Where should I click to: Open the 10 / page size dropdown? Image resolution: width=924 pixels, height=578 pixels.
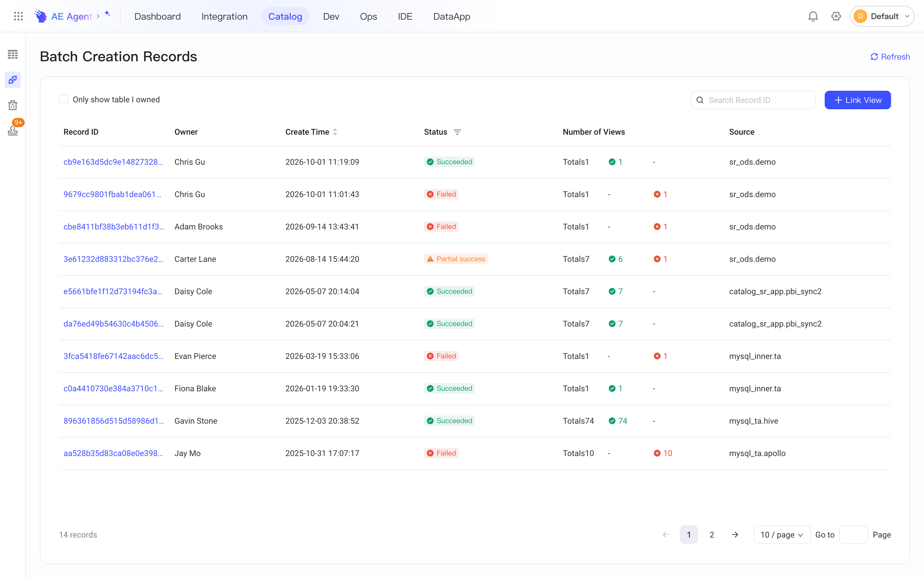[782, 534]
